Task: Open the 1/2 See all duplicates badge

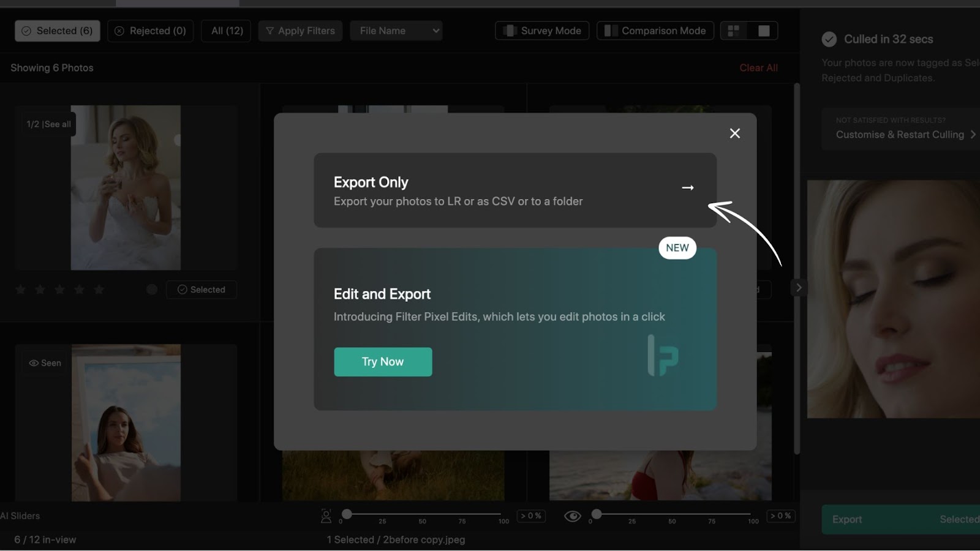Action: (48, 124)
